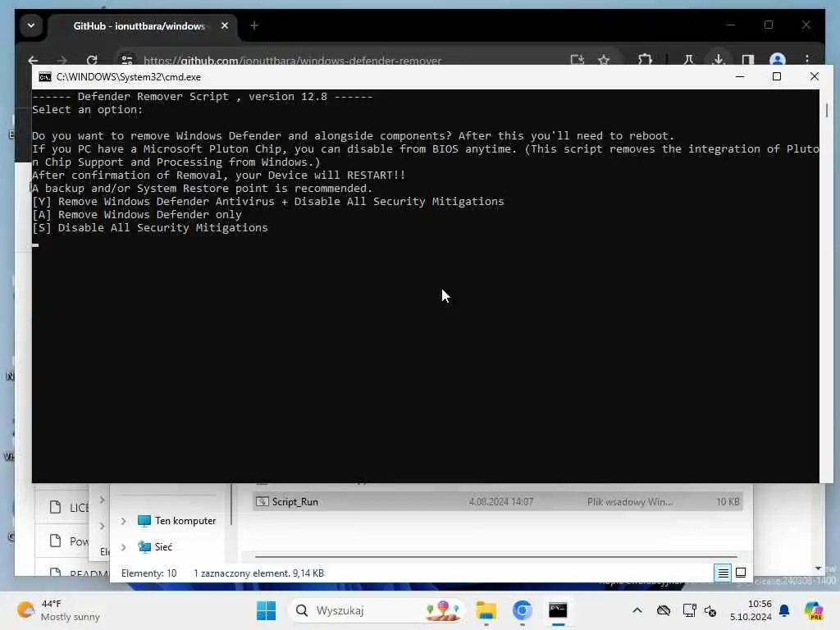
Task: Open clock and date 10:56
Action: [751, 610]
